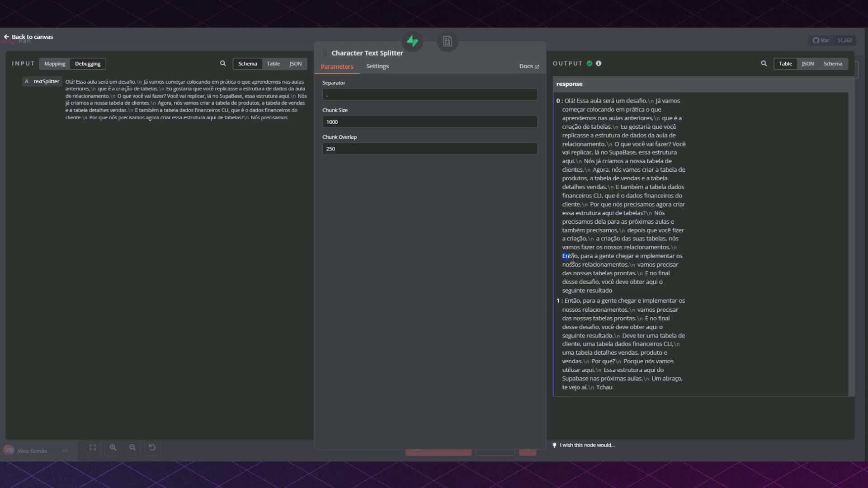
Task: Select Table view in the output panel
Action: point(785,64)
